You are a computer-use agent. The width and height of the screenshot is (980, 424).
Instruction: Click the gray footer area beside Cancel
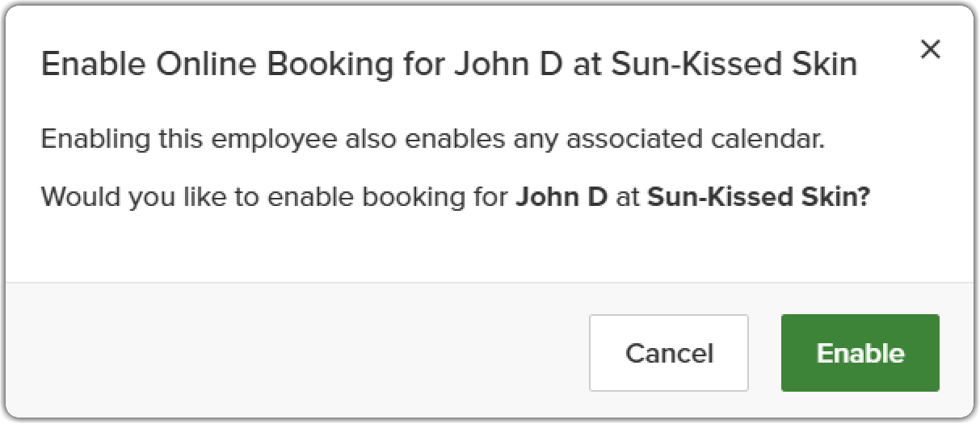[x=299, y=351]
